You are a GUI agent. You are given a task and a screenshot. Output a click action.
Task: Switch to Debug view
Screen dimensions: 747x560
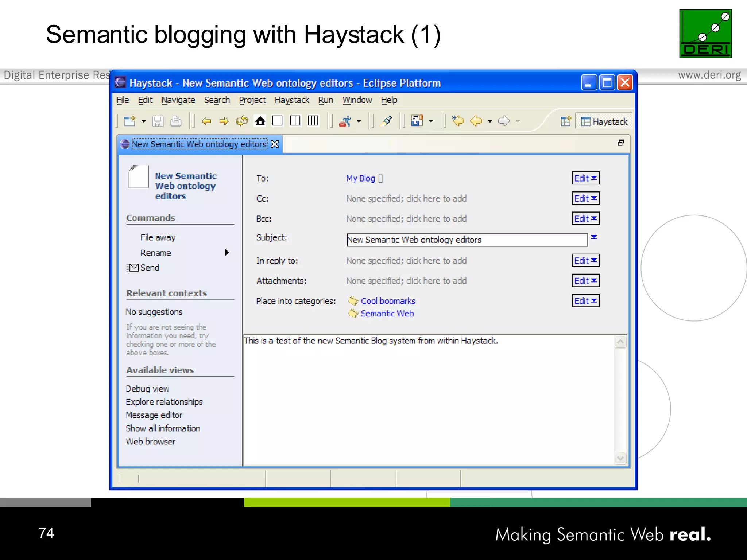coord(147,389)
